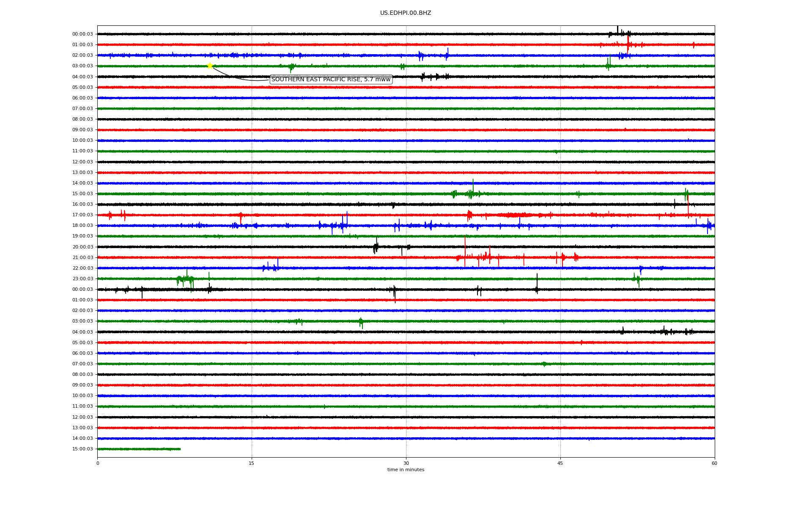Click the 17:00:03 row time label
This screenshot has width=812, height=508.
click(82, 215)
